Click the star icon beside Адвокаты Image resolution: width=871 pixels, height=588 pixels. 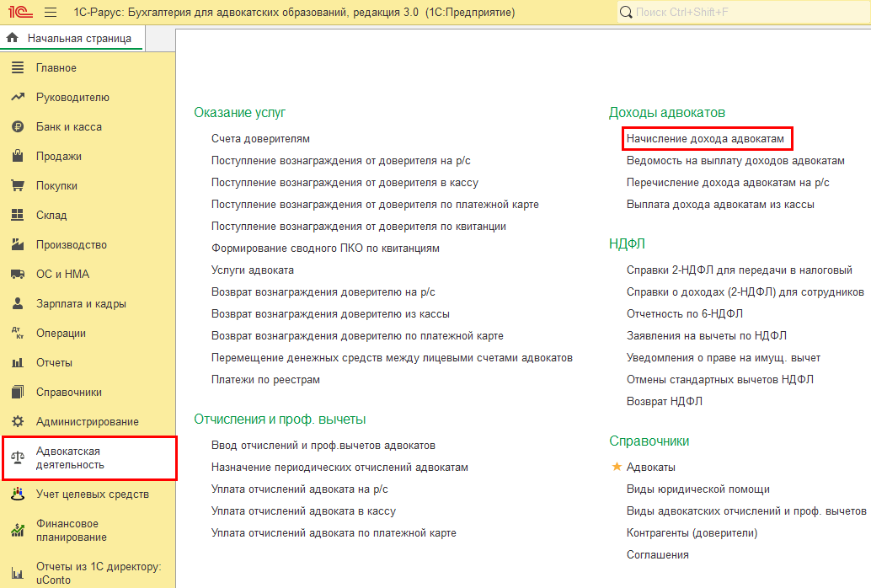point(617,467)
